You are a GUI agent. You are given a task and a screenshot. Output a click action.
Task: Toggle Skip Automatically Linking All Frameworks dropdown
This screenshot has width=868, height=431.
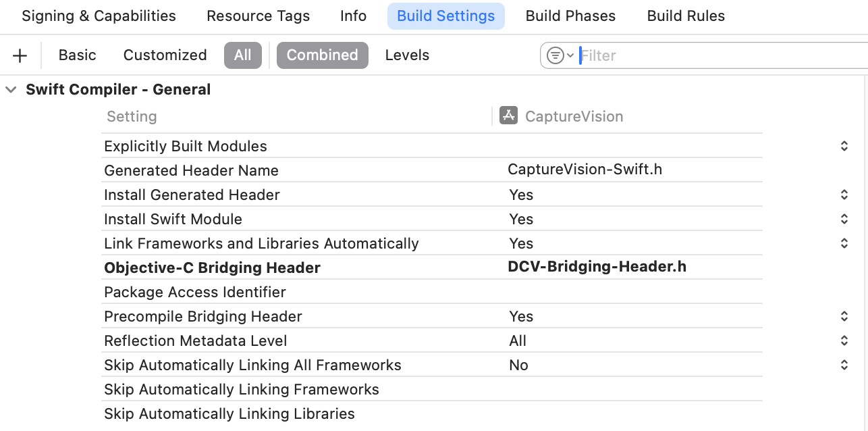[844, 365]
